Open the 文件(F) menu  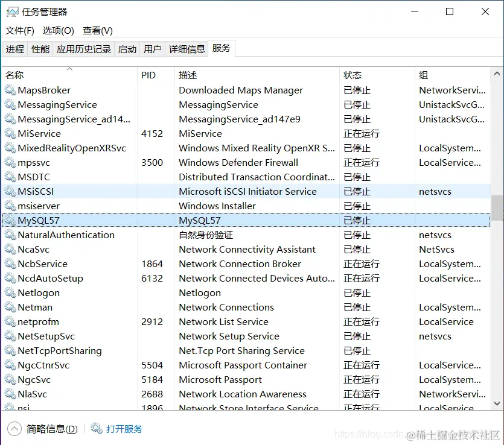point(19,31)
